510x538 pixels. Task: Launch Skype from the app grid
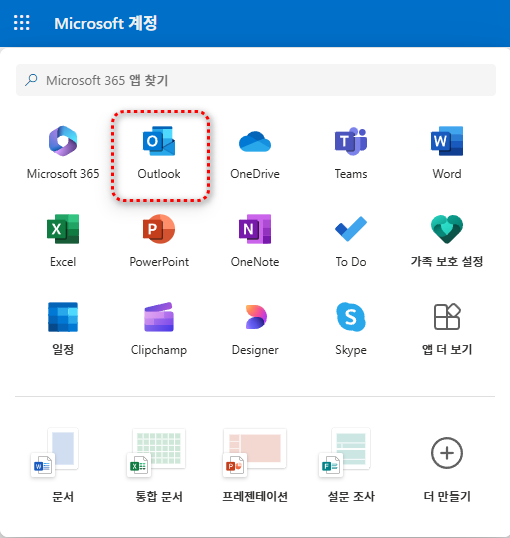click(x=351, y=329)
